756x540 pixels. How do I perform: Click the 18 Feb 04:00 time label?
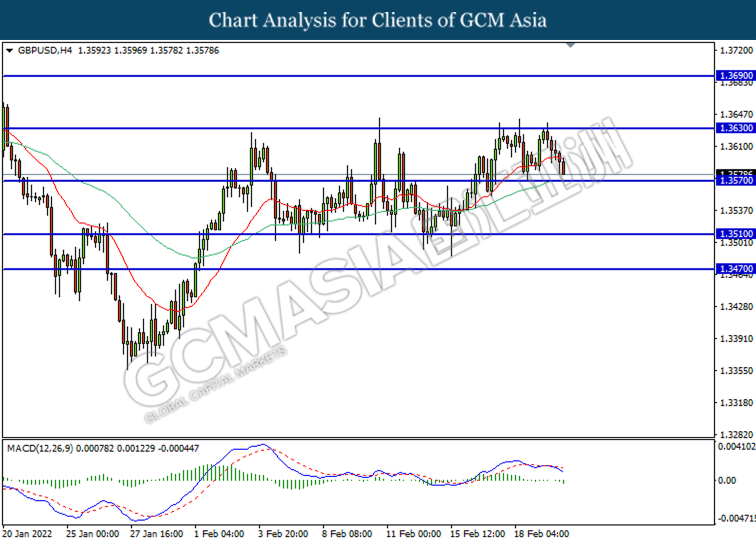541,533
